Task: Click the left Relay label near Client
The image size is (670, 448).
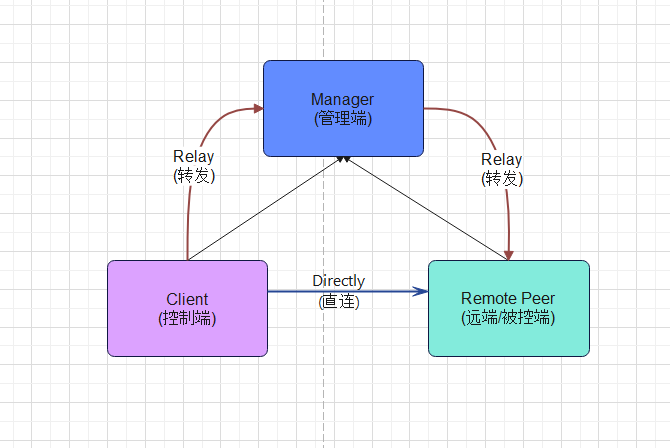Action: pos(193,157)
